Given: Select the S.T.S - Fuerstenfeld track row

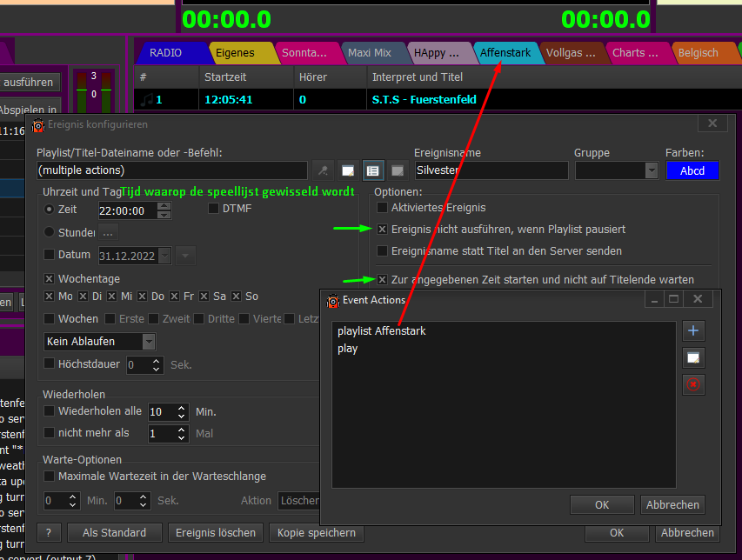Looking at the screenshot, I should 438,99.
